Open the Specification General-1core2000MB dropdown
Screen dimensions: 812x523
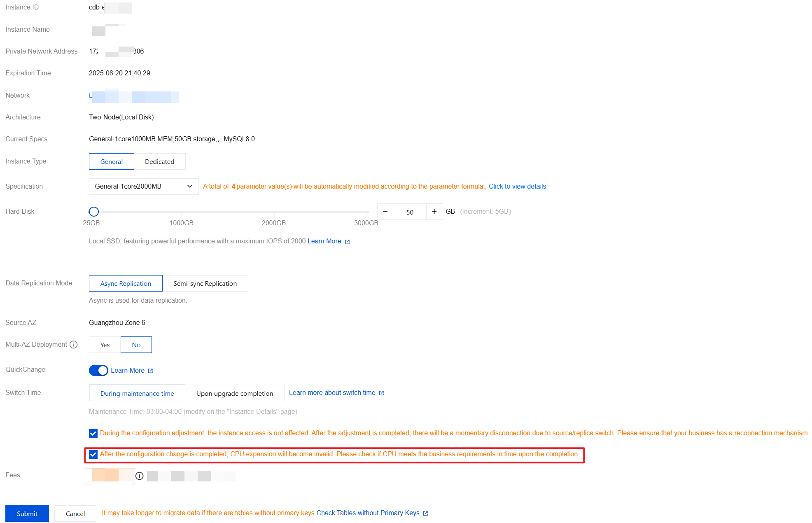tap(144, 187)
